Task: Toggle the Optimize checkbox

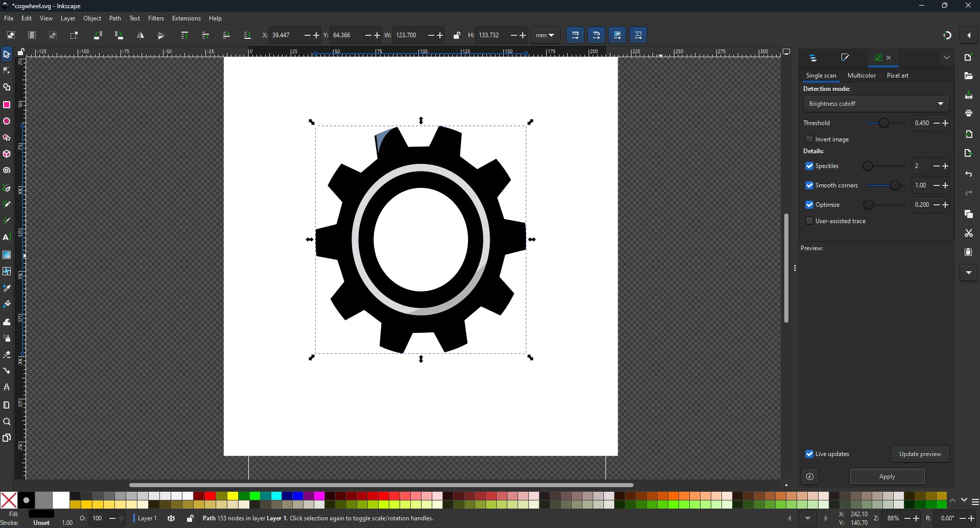Action: click(x=809, y=205)
